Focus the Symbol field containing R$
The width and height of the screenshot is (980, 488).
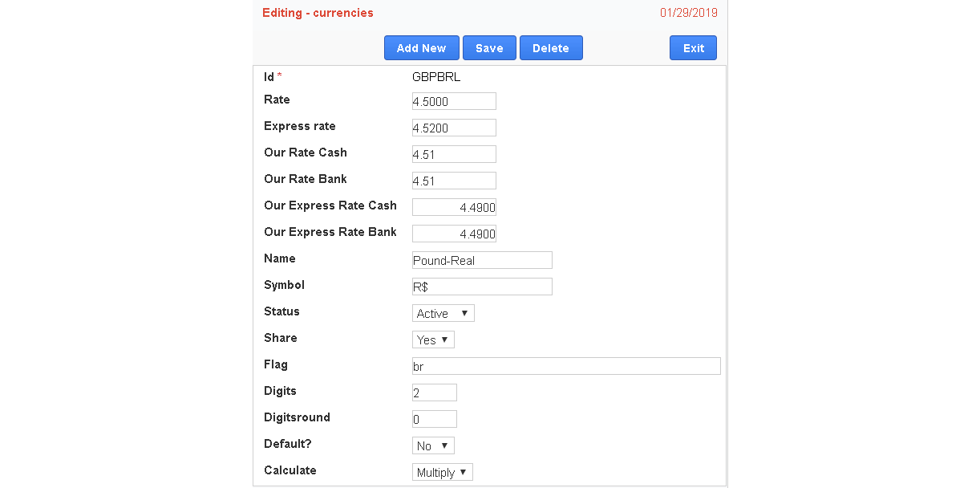pyautogui.click(x=482, y=287)
